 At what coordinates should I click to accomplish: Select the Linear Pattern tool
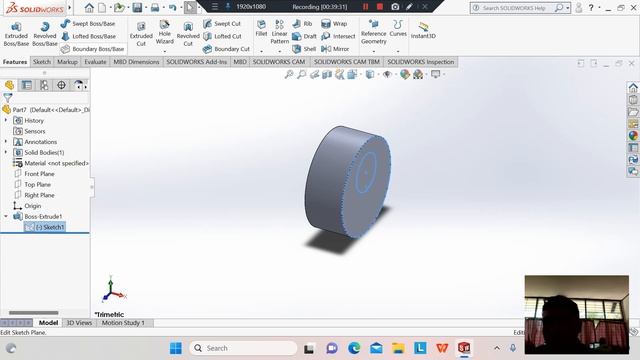[x=280, y=32]
